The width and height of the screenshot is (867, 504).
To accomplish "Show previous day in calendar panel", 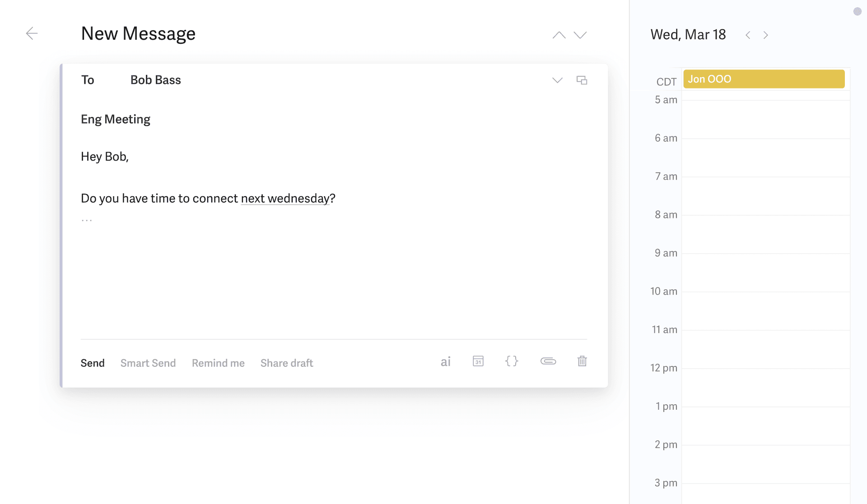I will pos(748,35).
